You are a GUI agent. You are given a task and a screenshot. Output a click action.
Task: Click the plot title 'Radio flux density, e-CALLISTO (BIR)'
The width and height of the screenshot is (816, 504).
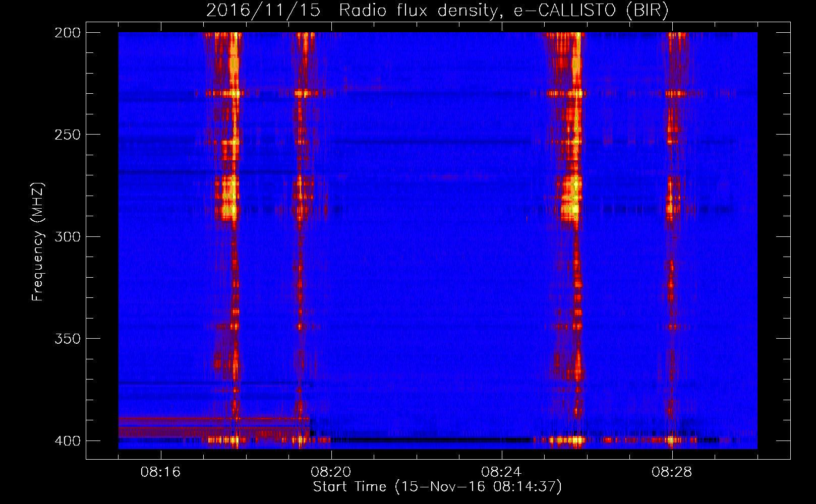[x=503, y=11]
